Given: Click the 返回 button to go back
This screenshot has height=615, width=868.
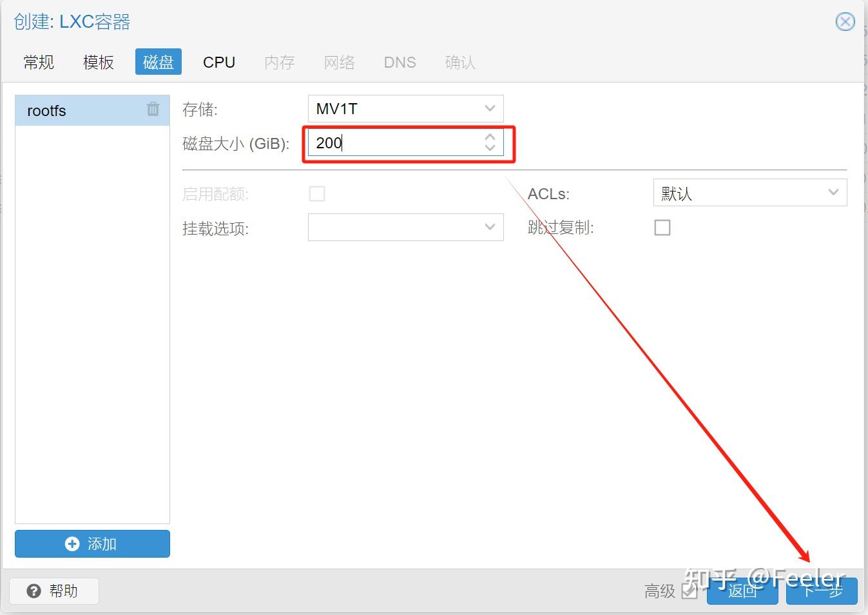Looking at the screenshot, I should (x=742, y=591).
